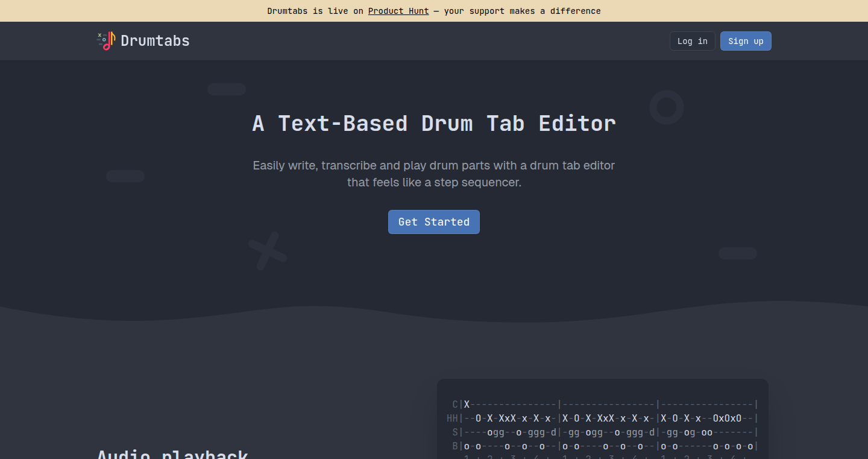Click the 'Audio playback' section heading
This screenshot has height=459, width=868.
172,454
